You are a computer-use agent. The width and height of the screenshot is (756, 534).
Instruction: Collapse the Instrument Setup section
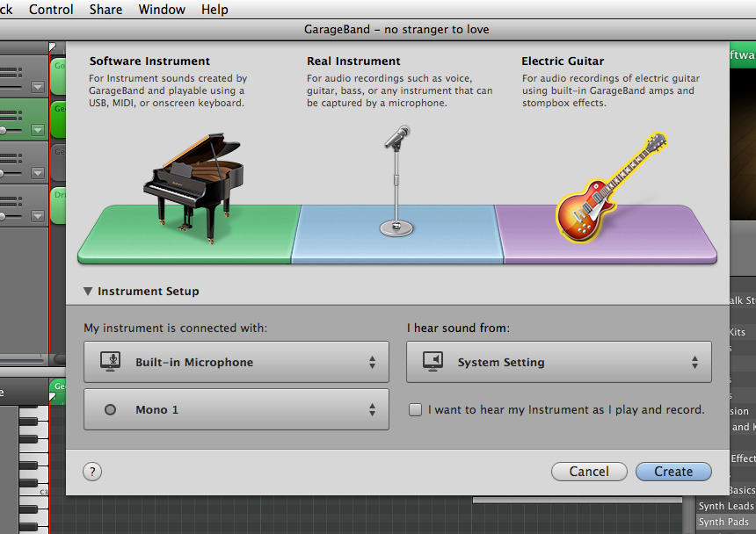click(88, 291)
